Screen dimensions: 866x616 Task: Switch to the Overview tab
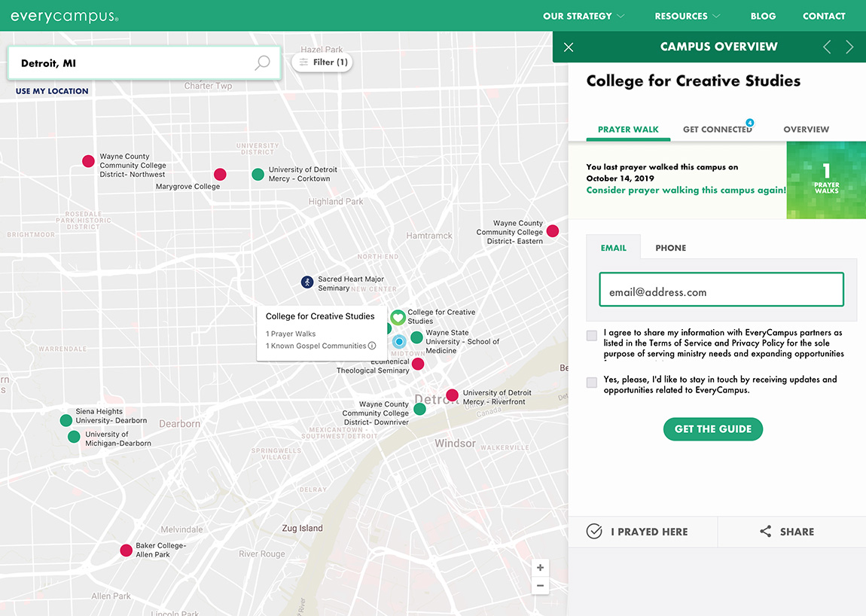[806, 130]
